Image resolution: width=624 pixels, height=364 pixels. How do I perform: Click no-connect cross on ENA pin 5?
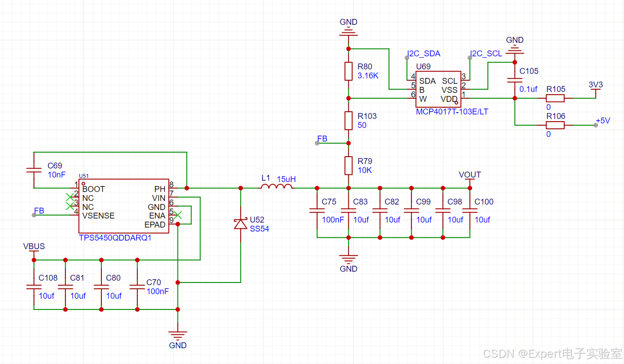click(x=178, y=215)
